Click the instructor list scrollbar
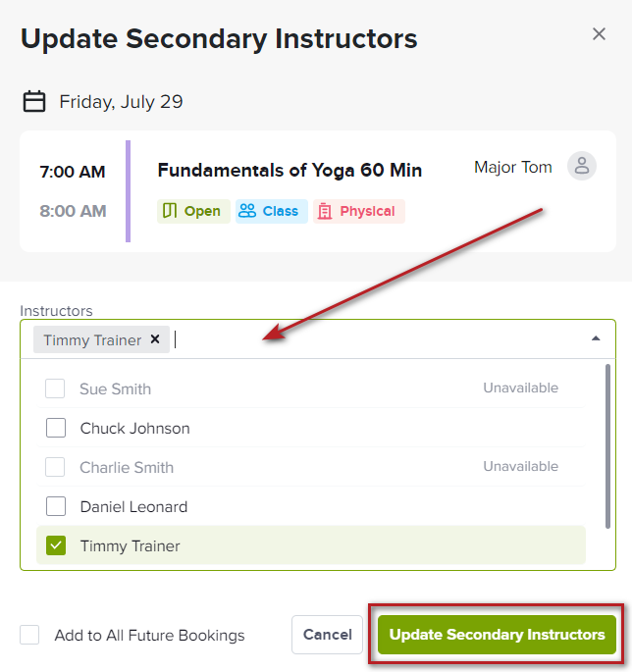This screenshot has width=632, height=672. 607,446
